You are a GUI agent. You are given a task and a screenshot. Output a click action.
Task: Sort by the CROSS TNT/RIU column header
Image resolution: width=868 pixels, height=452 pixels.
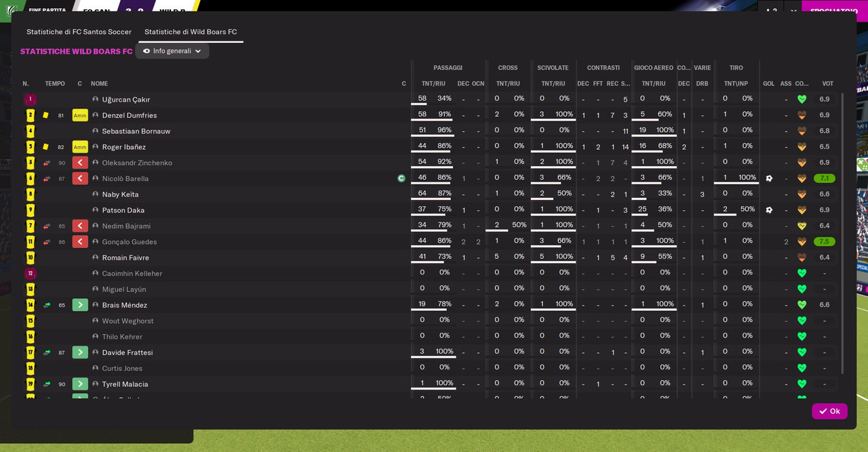pyautogui.click(x=508, y=83)
